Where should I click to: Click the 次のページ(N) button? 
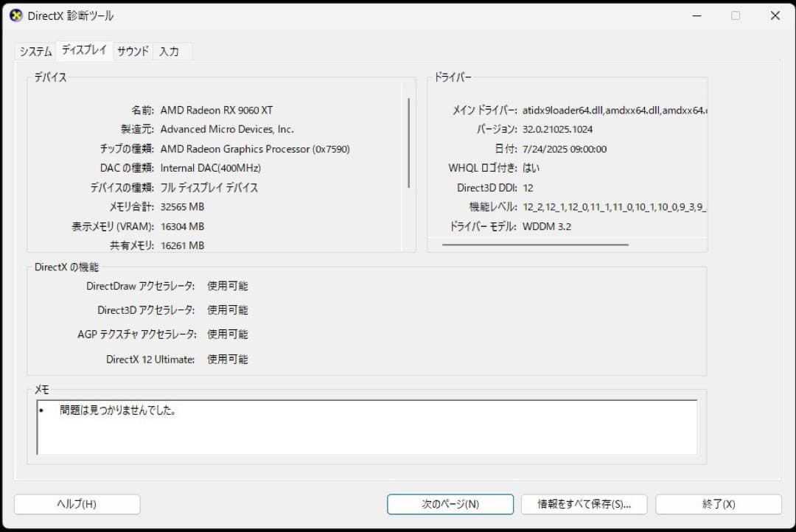click(x=450, y=504)
